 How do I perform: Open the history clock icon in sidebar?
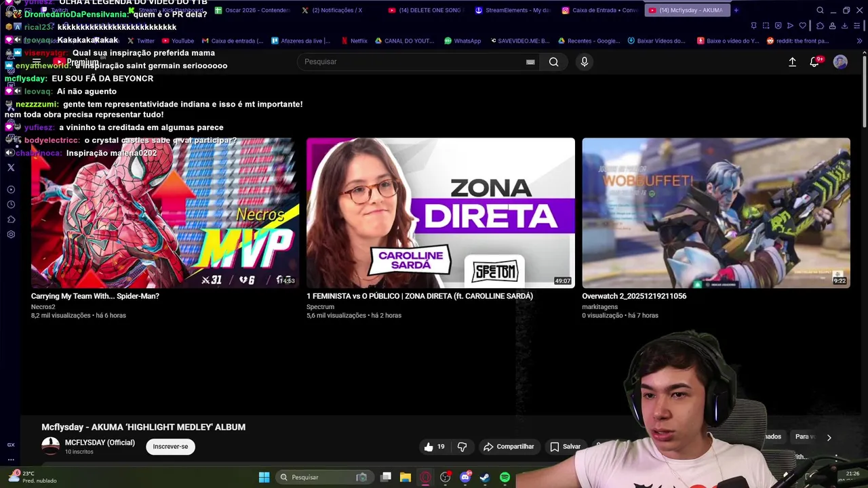click(x=11, y=205)
